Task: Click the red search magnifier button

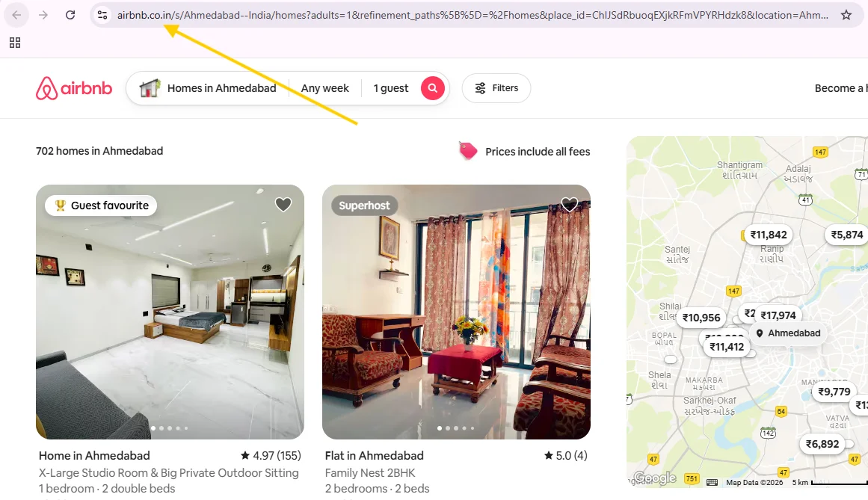Action: coord(432,87)
